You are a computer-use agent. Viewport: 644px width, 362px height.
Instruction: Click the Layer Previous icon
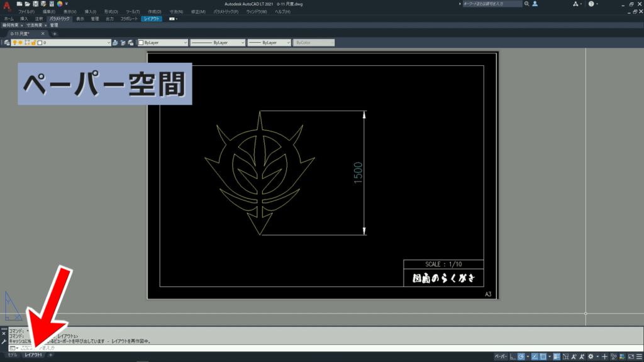(123, 43)
